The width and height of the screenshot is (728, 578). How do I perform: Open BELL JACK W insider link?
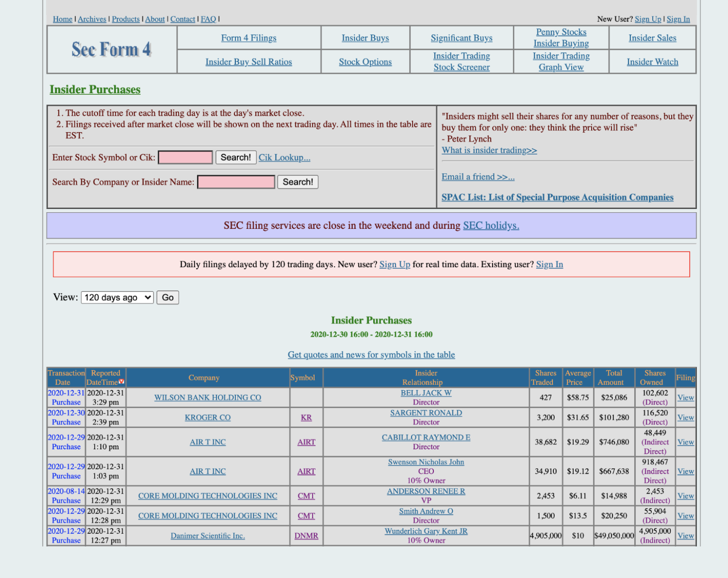coord(426,393)
